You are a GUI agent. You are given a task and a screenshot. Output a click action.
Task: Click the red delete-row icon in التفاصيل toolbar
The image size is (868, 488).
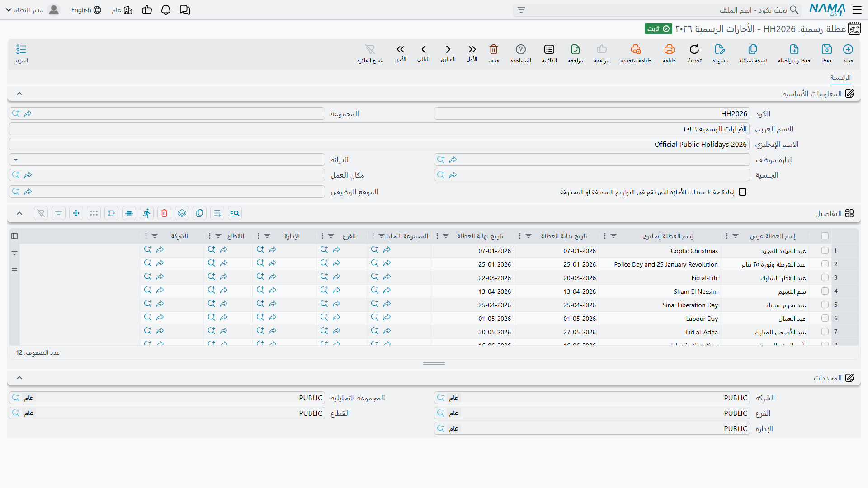click(x=165, y=213)
